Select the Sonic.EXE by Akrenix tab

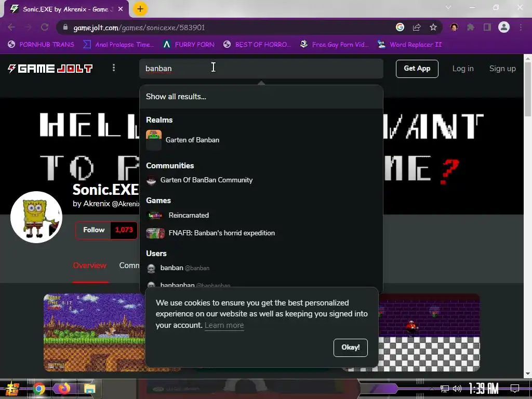pyautogui.click(x=66, y=9)
